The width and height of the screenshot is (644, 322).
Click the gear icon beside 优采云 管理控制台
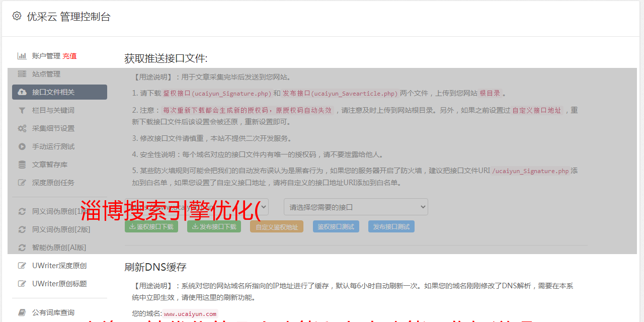[17, 16]
